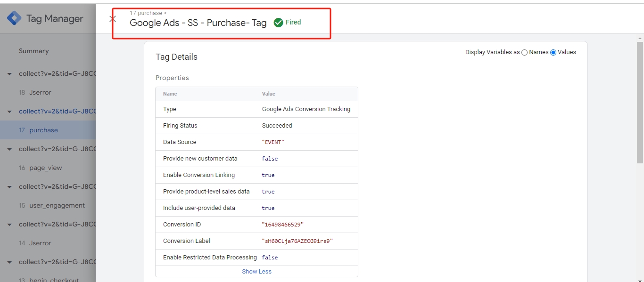Click the false value for Provide new customer data
Image resolution: width=644 pixels, height=282 pixels.
click(270, 159)
